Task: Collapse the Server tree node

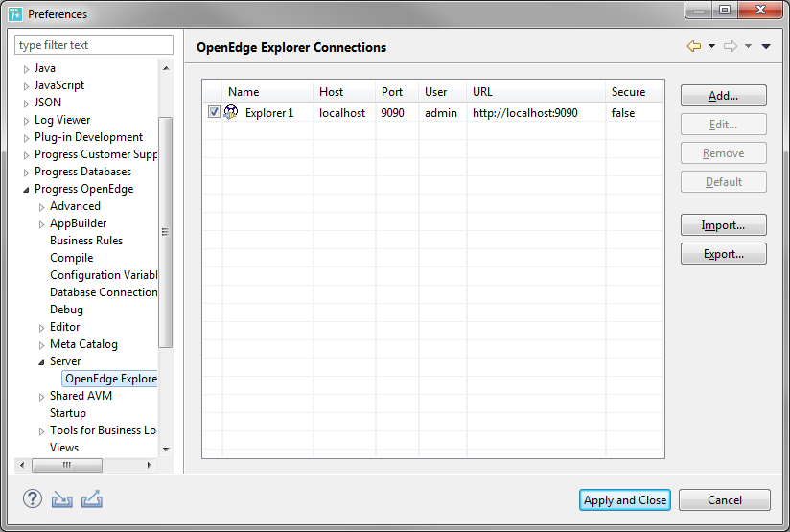Action: click(41, 362)
